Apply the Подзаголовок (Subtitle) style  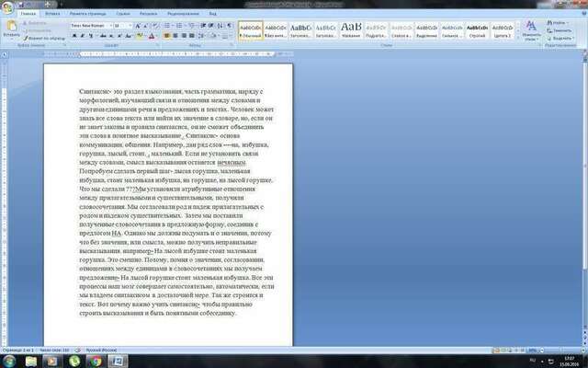pyautogui.click(x=376, y=30)
